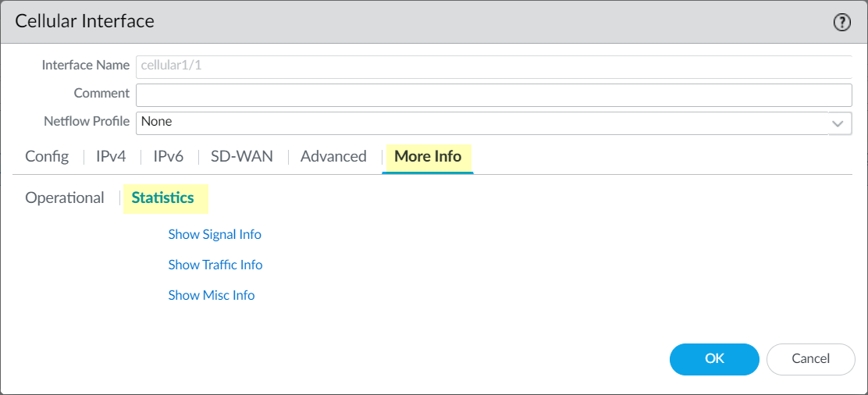868x395 pixels.
Task: Switch to the Operational sub-tab
Action: point(65,197)
